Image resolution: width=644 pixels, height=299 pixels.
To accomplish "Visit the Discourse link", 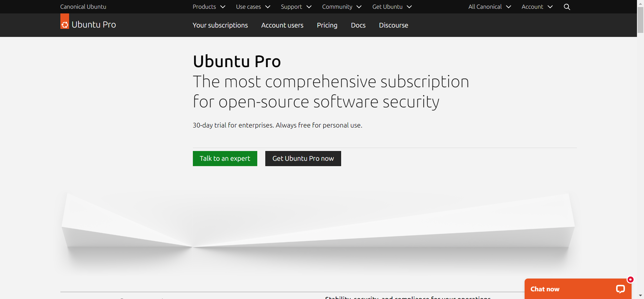I will click(393, 25).
